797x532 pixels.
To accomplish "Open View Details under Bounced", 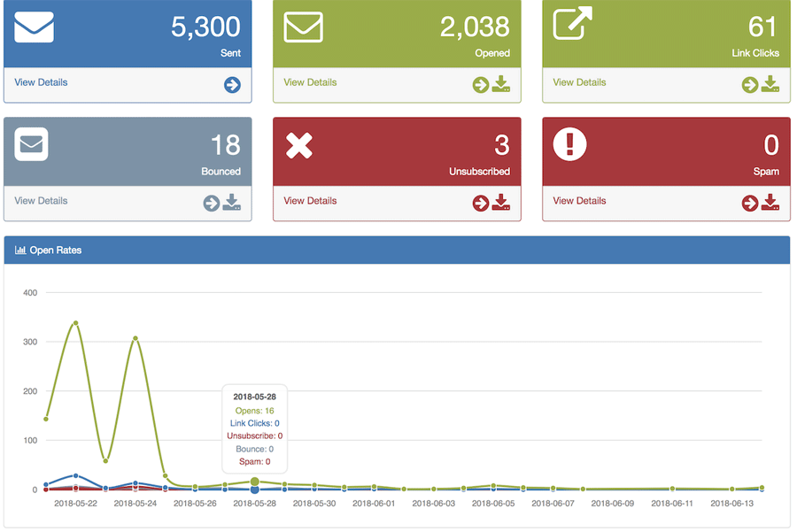I will [41, 201].
